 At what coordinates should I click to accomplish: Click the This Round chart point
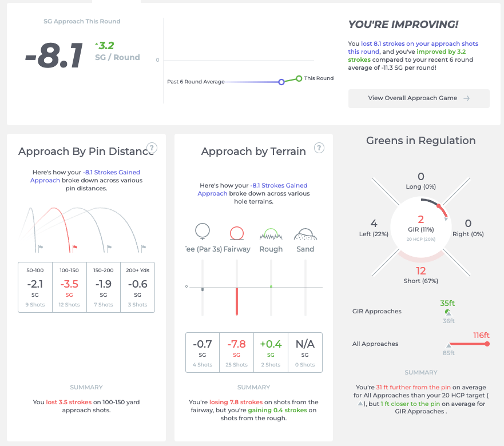299,78
